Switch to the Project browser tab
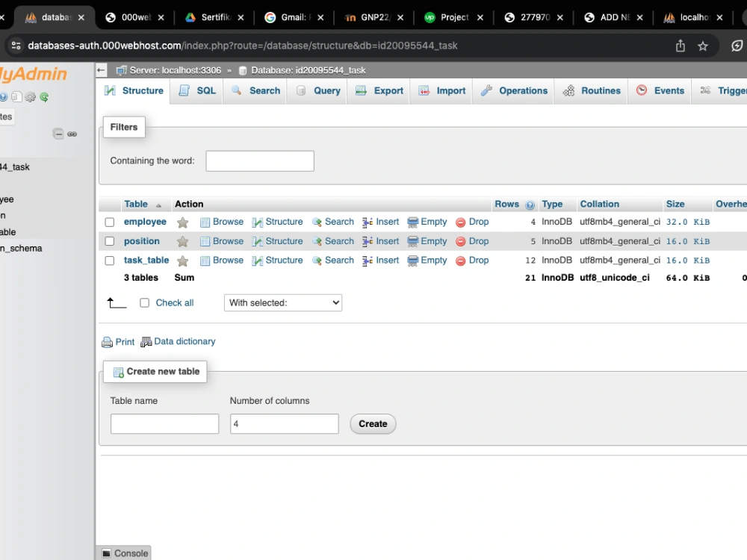 tap(454, 18)
